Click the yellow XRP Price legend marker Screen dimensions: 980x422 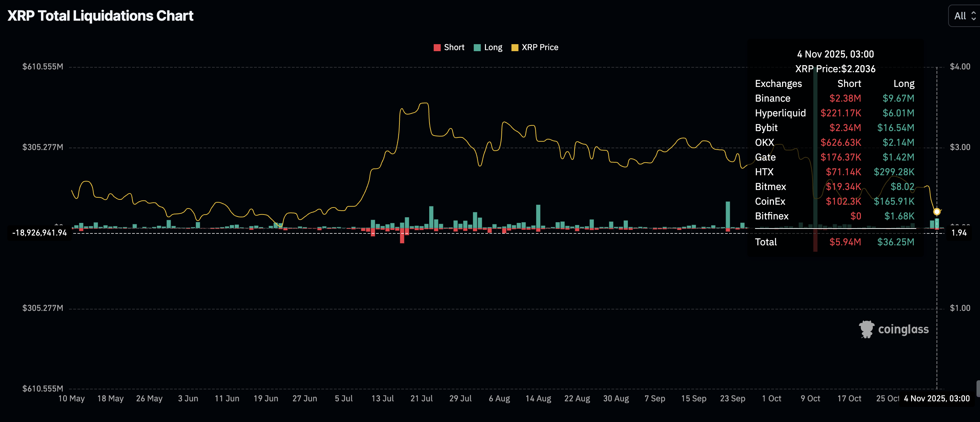pos(515,47)
